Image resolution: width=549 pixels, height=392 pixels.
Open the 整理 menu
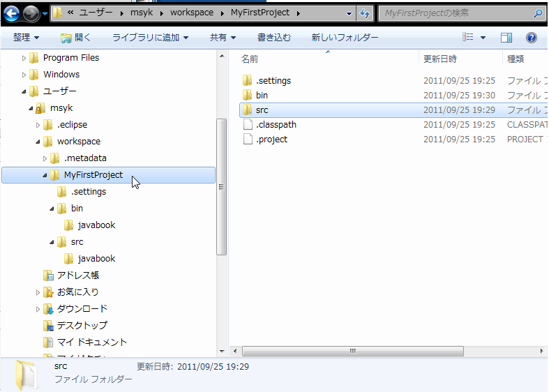26,38
